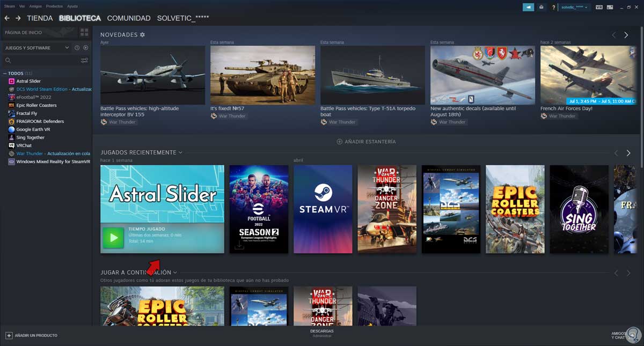Go back in Jugados Recientemente shelf
Viewport: 644px width, 346px height.
point(616,153)
